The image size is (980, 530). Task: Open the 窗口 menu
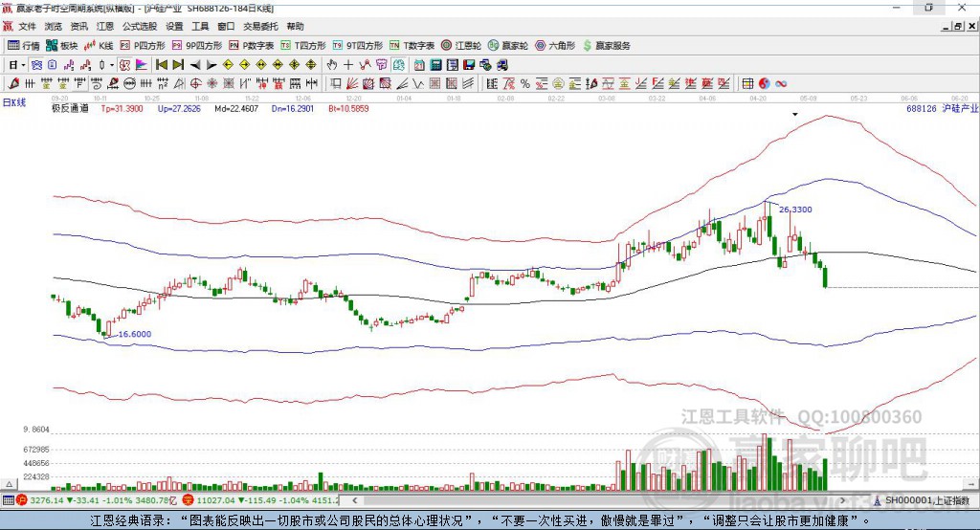226,26
